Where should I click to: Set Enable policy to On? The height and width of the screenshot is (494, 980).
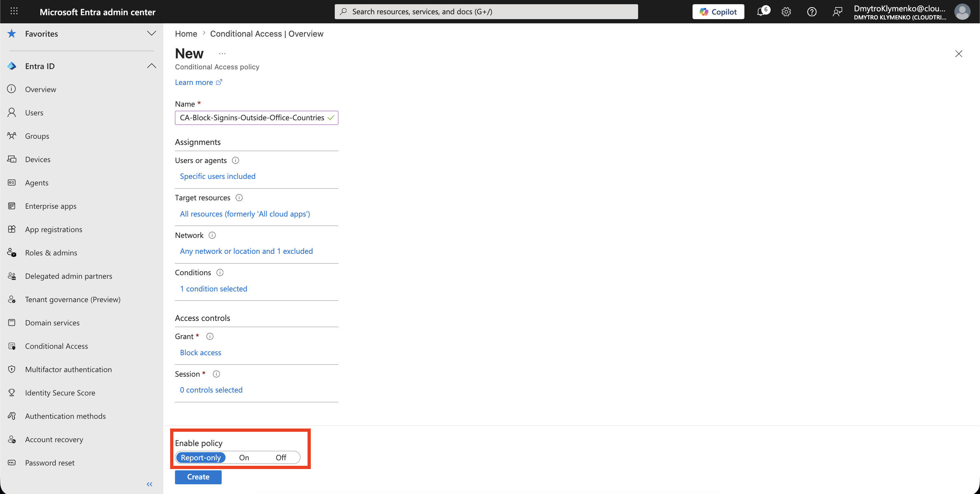click(244, 457)
